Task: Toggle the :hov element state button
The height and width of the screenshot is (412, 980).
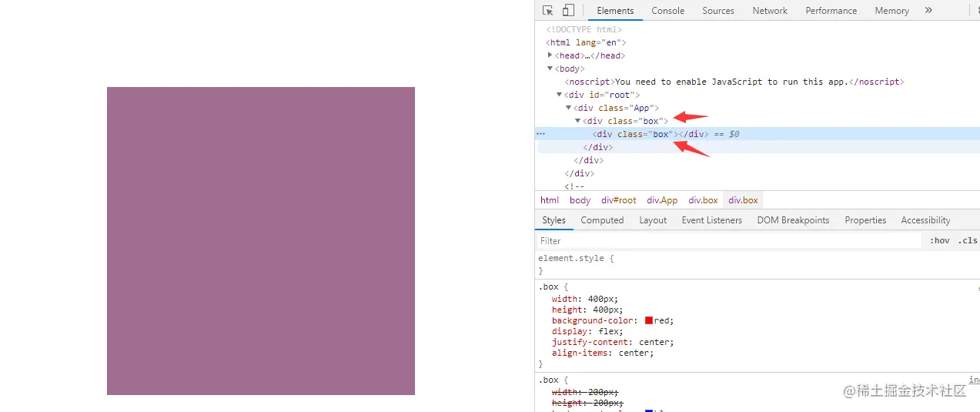Action: [939, 241]
